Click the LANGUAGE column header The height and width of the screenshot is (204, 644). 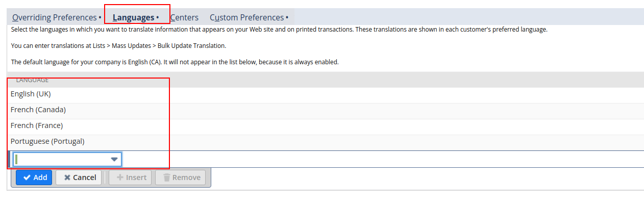(32, 80)
